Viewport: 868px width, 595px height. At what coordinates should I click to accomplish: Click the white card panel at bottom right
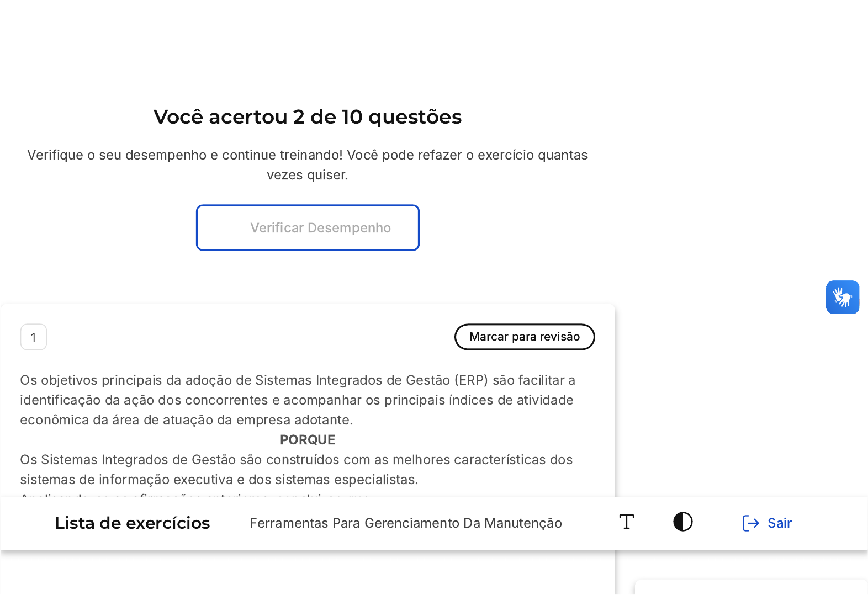pyautogui.click(x=751, y=587)
